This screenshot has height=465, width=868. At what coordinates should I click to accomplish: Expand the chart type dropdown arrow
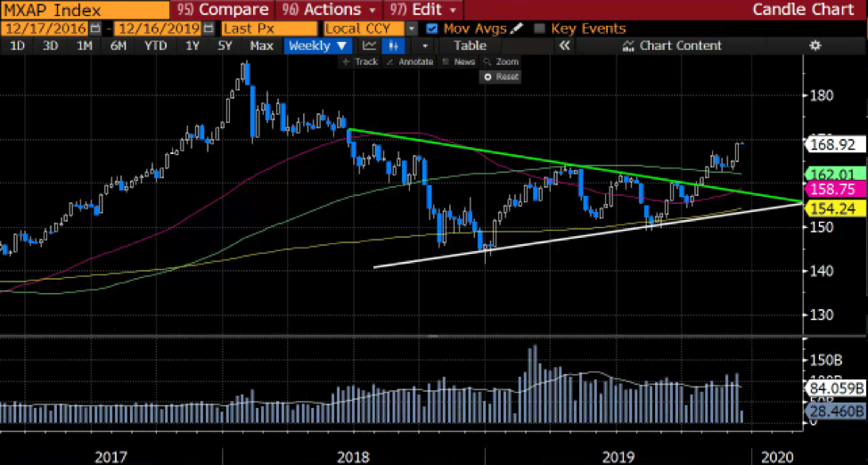pyautogui.click(x=425, y=45)
